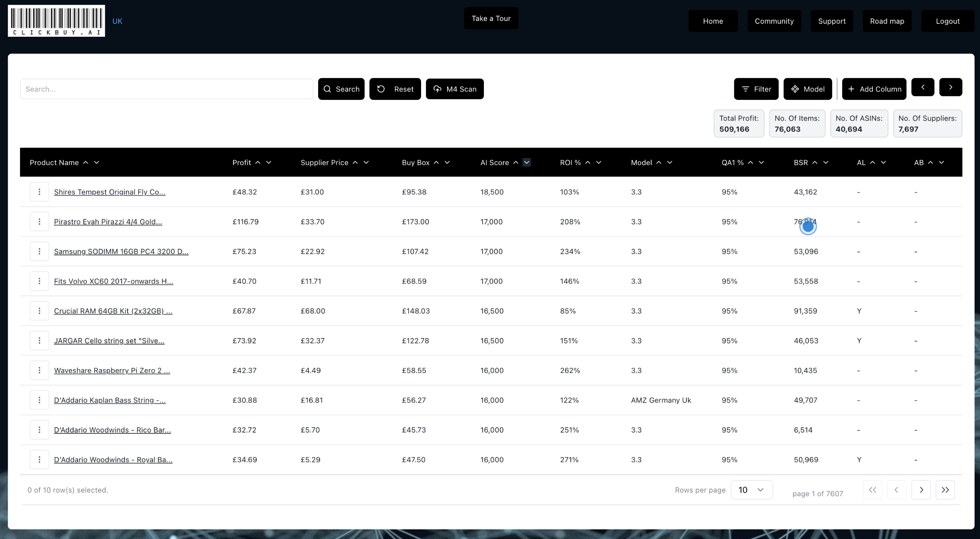Open the Model selector button
The height and width of the screenshot is (539, 980).
pos(807,89)
